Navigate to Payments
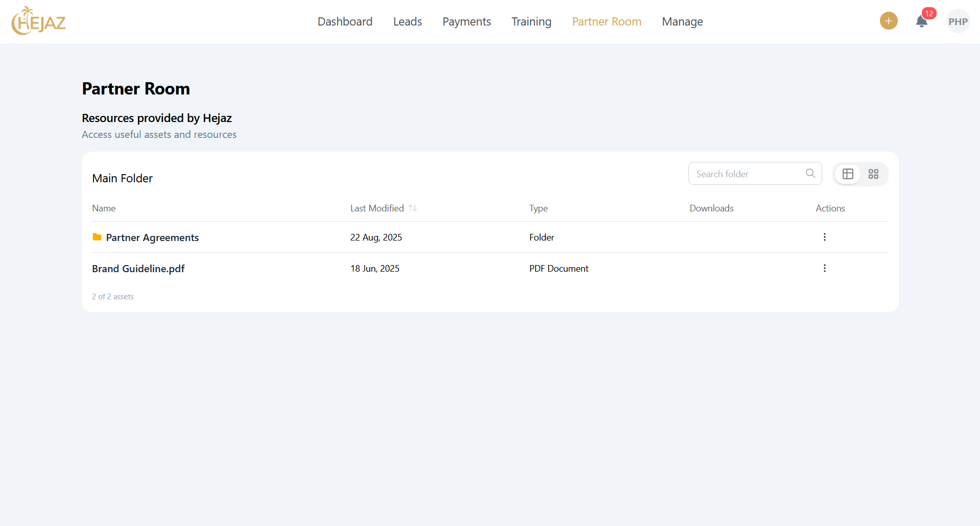 (x=466, y=21)
